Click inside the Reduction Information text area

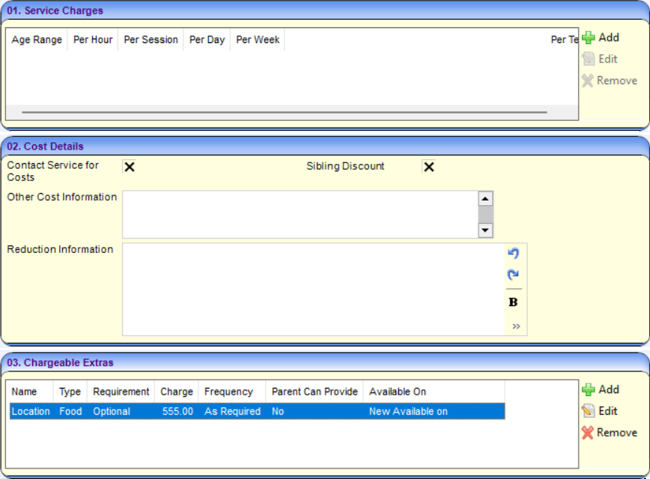312,289
